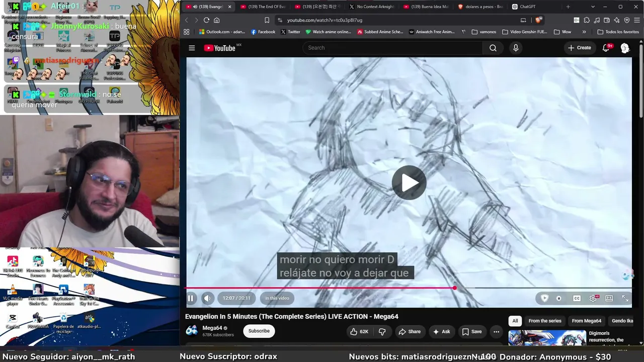644x362 pixels.
Task: Open the Create menu on YouTube
Action: point(579,48)
